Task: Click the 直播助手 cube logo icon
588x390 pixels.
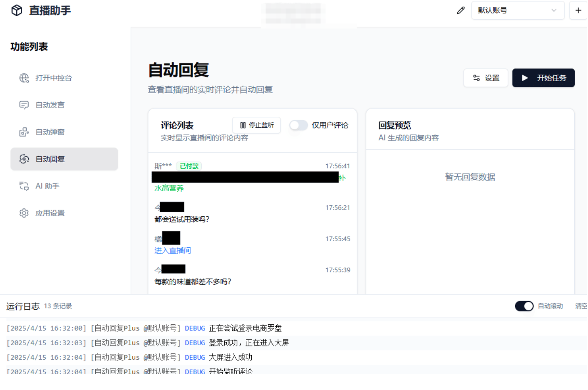Action: click(x=17, y=10)
